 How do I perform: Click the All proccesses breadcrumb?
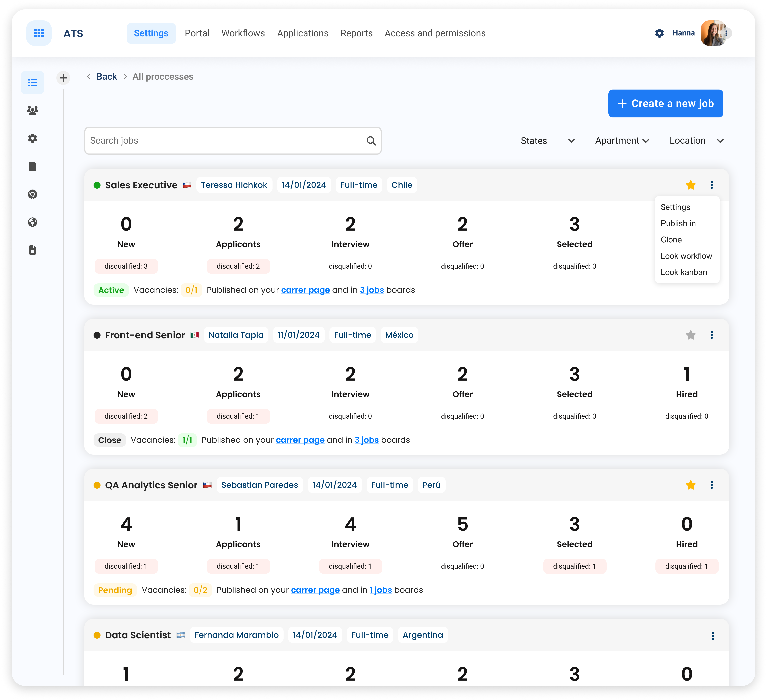tap(163, 76)
